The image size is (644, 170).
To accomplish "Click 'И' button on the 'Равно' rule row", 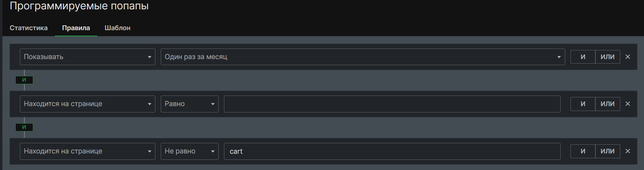I will pos(583,104).
